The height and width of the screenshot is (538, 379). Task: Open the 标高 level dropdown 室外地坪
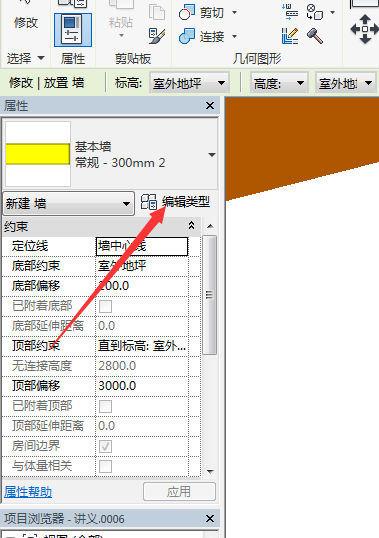point(189,83)
